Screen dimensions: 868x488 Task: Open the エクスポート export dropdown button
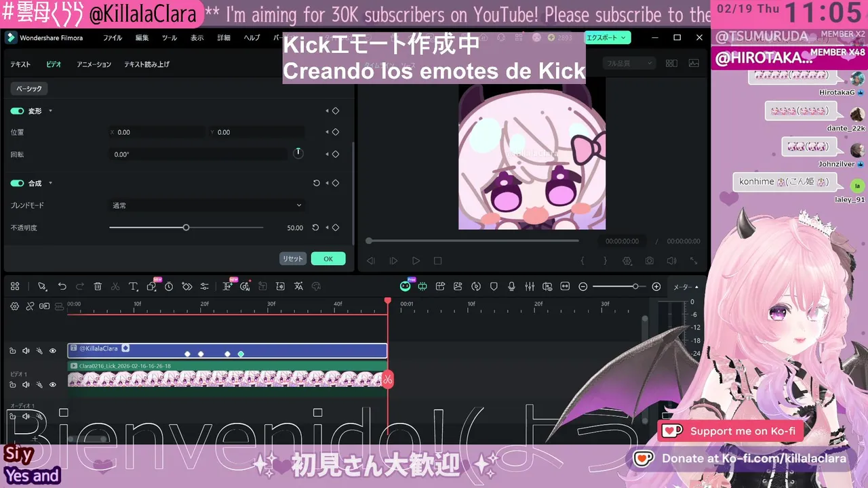608,38
